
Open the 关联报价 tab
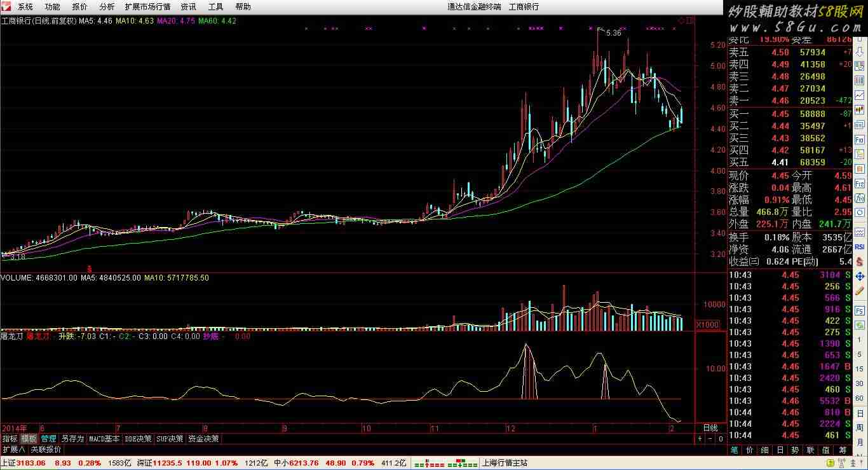pos(46,449)
